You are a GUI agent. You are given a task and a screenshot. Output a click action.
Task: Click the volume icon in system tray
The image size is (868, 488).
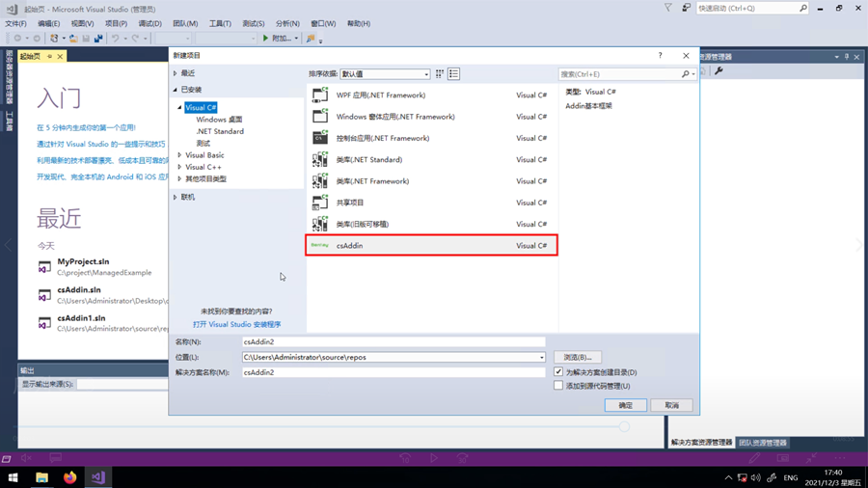pos(755,477)
